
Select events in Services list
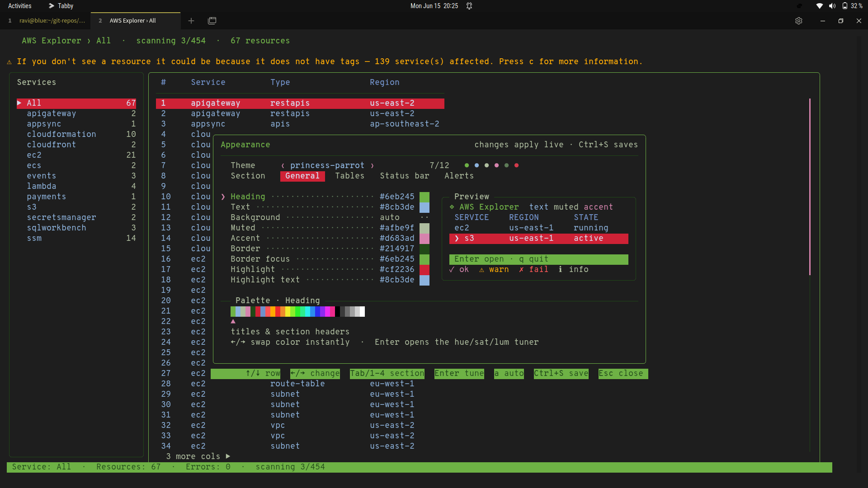(x=76, y=176)
